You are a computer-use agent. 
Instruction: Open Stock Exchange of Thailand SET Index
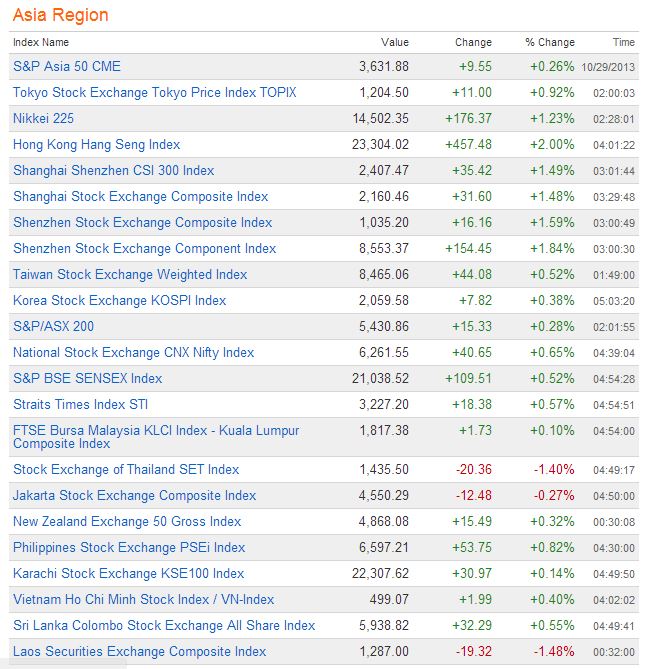coord(126,469)
